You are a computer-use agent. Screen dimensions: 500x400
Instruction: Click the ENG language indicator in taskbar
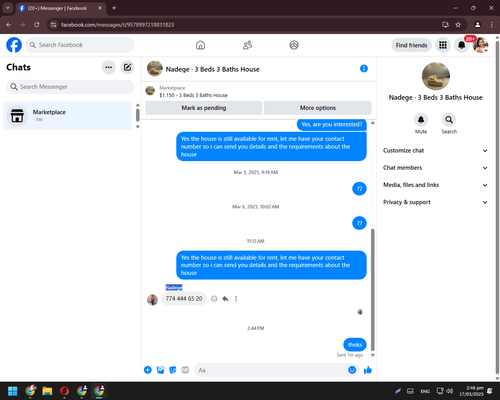click(425, 391)
